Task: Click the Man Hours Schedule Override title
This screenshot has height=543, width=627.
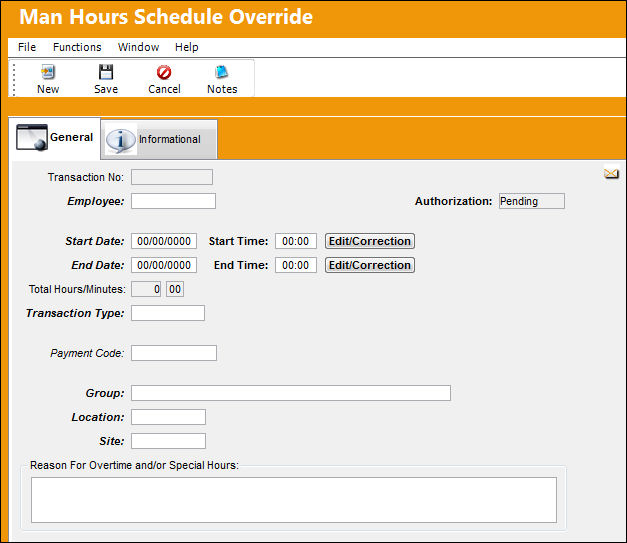Action: pyautogui.click(x=166, y=17)
